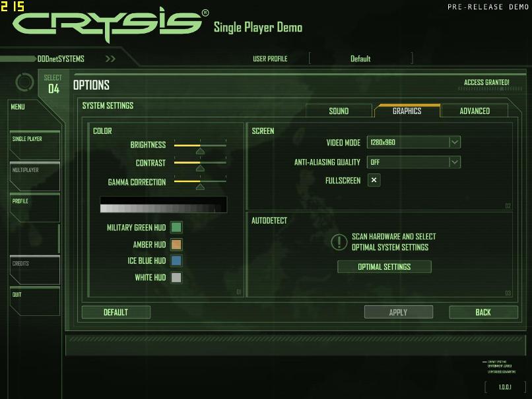Select the Amber HUD color swatch
This screenshot has height=399, width=532.
point(176,245)
